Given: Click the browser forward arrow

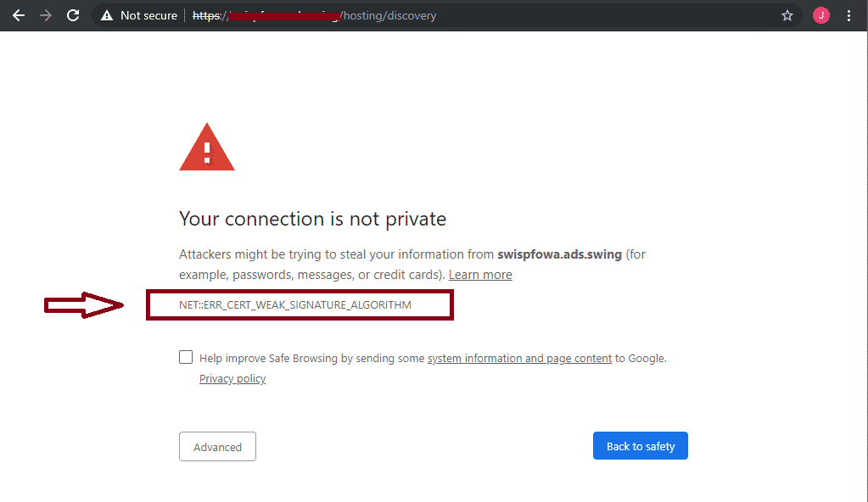Looking at the screenshot, I should (45, 15).
